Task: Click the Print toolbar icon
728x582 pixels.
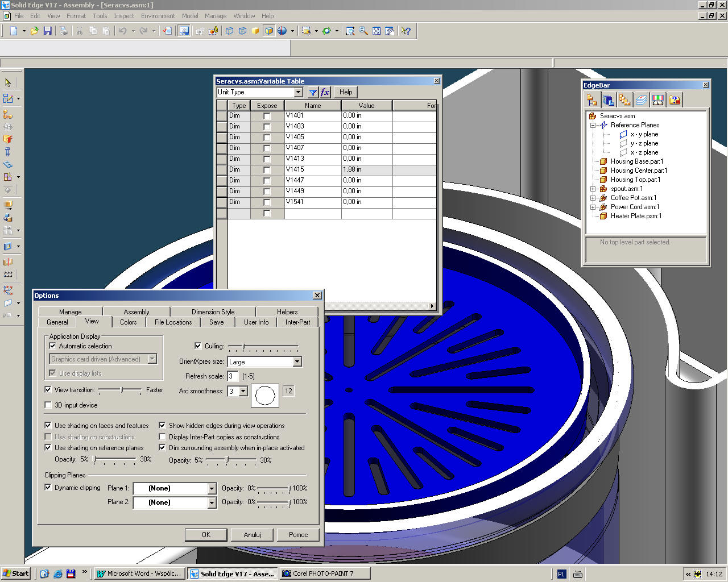Action: click(64, 31)
